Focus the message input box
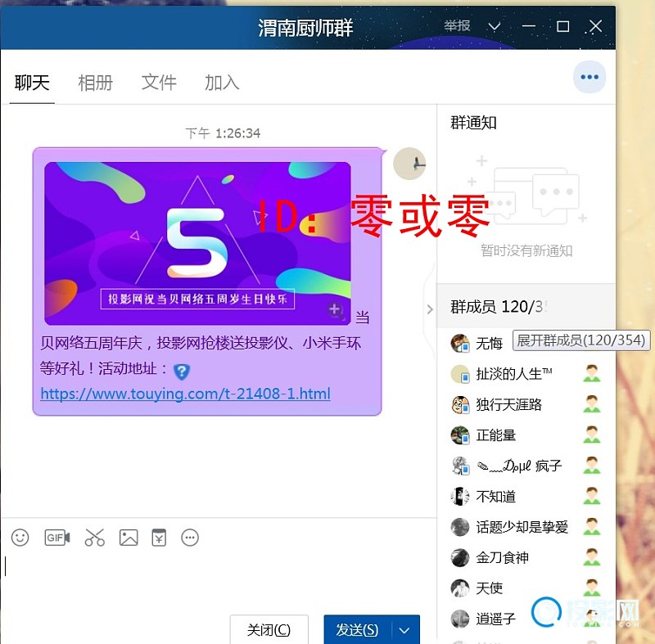This screenshot has height=644, width=655. tap(217, 580)
